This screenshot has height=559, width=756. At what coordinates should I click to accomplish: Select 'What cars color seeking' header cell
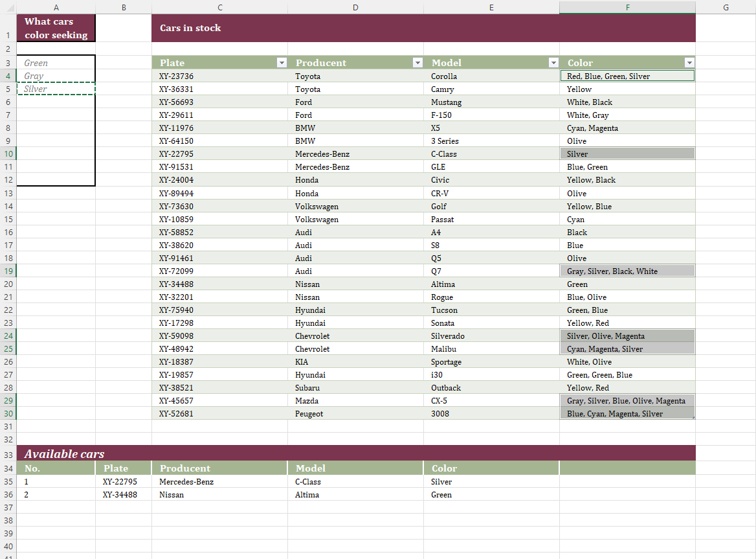[56, 28]
